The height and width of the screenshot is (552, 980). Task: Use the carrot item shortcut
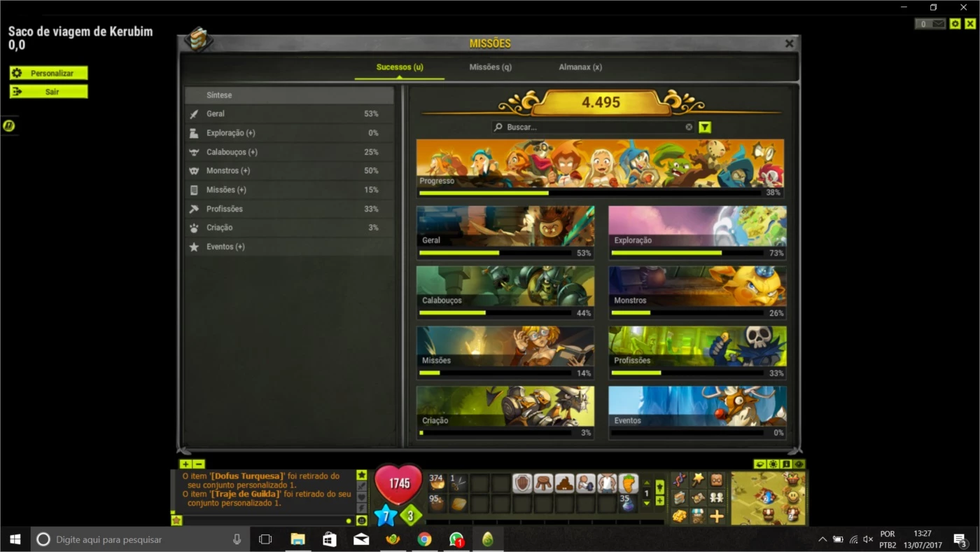click(x=628, y=483)
